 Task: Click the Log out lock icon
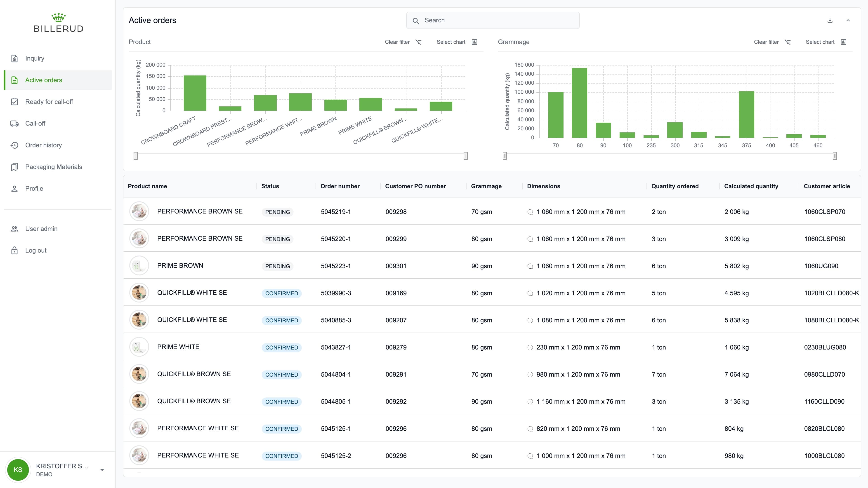(x=14, y=251)
